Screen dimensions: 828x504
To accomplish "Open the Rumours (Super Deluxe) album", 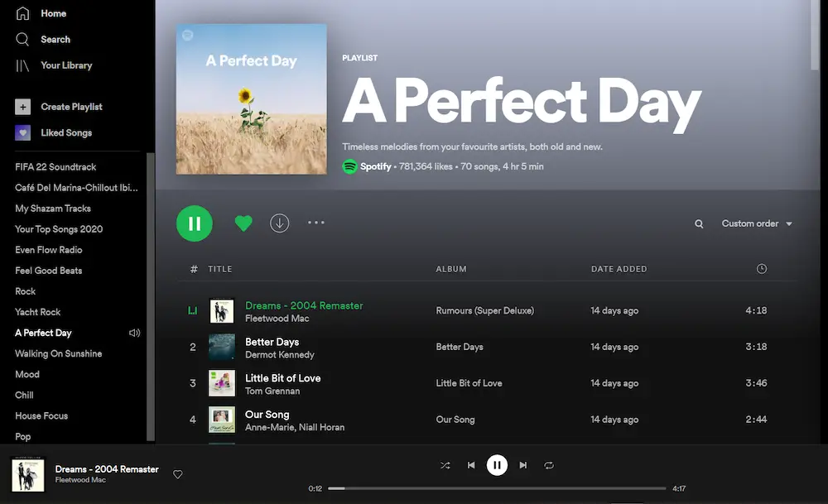I will (x=484, y=310).
